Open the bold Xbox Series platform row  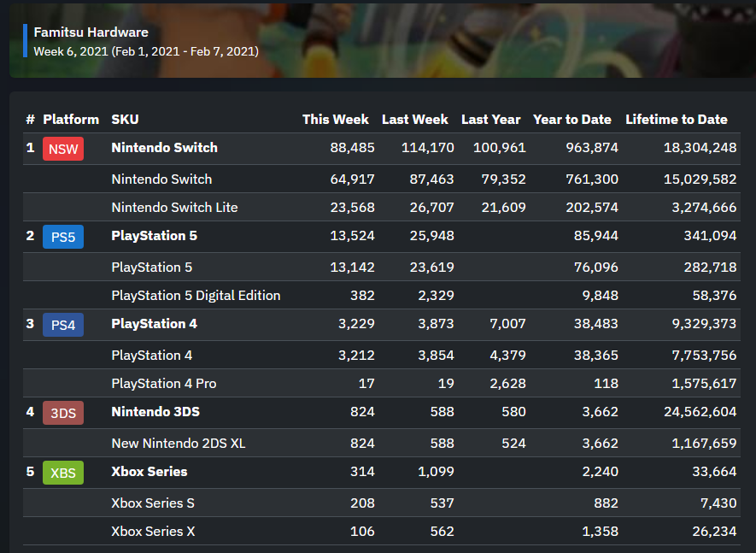pos(381,473)
